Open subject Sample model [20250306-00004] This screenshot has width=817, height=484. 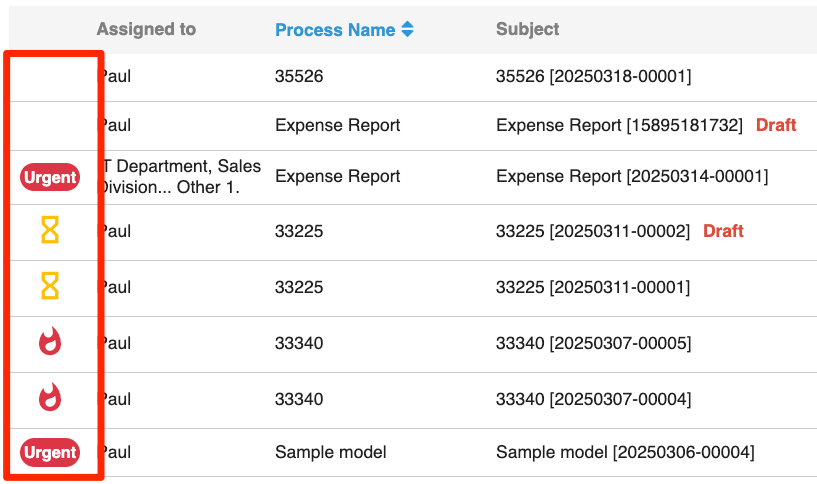tap(625, 452)
